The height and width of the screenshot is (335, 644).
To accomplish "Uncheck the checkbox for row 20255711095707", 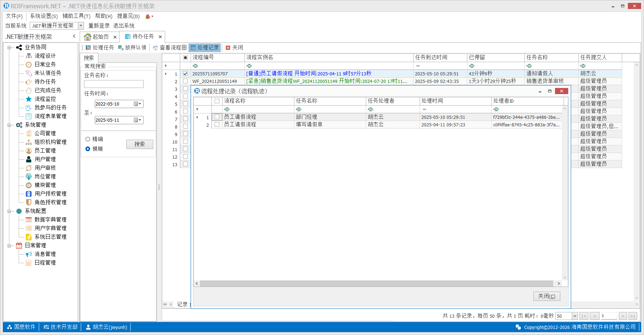I will pyautogui.click(x=185, y=74).
